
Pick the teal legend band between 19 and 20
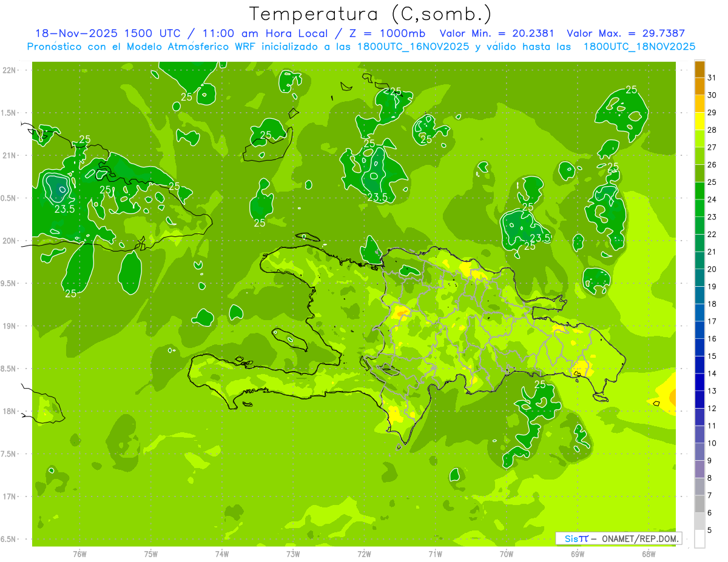coord(699,278)
